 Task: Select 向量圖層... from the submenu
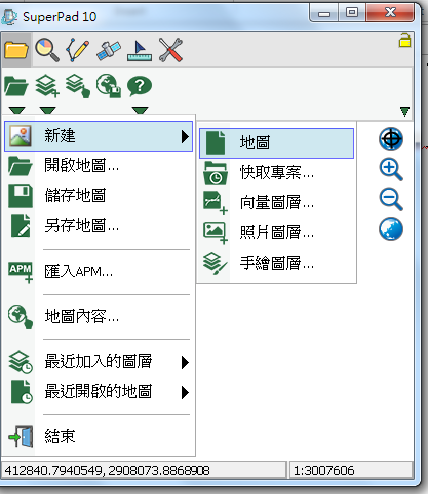276,202
